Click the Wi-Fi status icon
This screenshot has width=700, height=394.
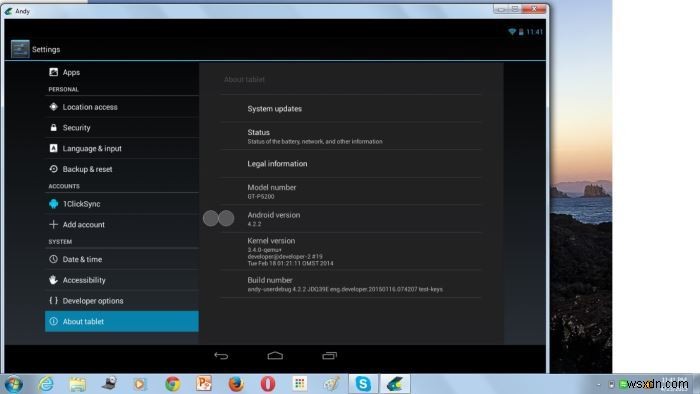(512, 32)
